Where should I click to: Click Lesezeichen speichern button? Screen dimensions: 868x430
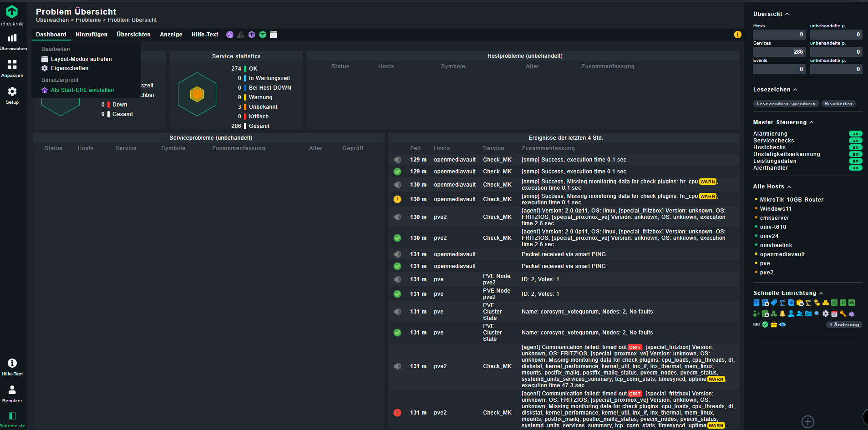pos(786,104)
